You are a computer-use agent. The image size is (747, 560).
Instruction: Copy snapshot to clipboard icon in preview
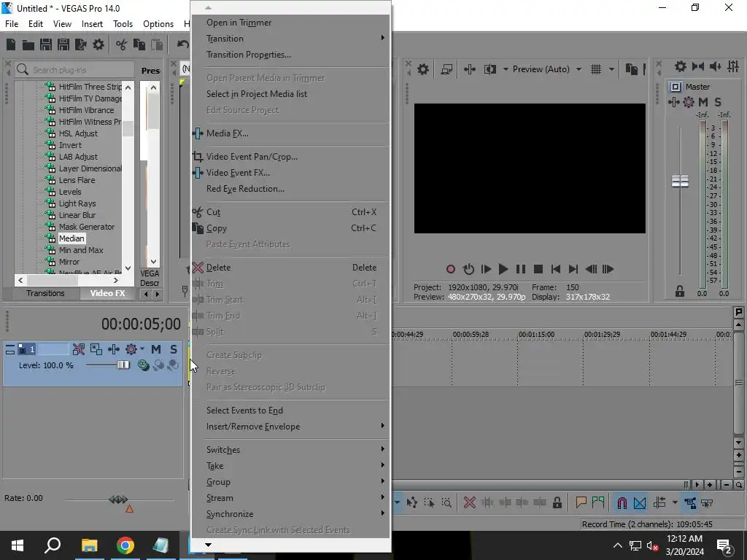(631, 69)
